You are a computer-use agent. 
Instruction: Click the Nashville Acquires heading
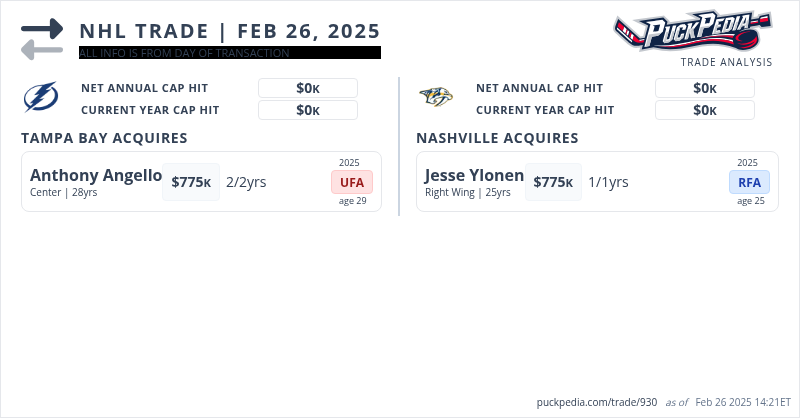tap(497, 138)
